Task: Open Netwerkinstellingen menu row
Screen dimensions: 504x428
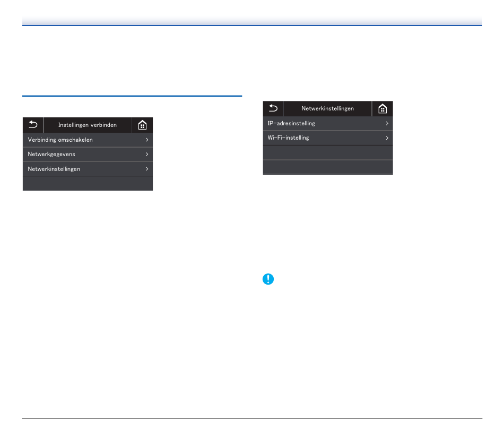Action: click(x=88, y=169)
